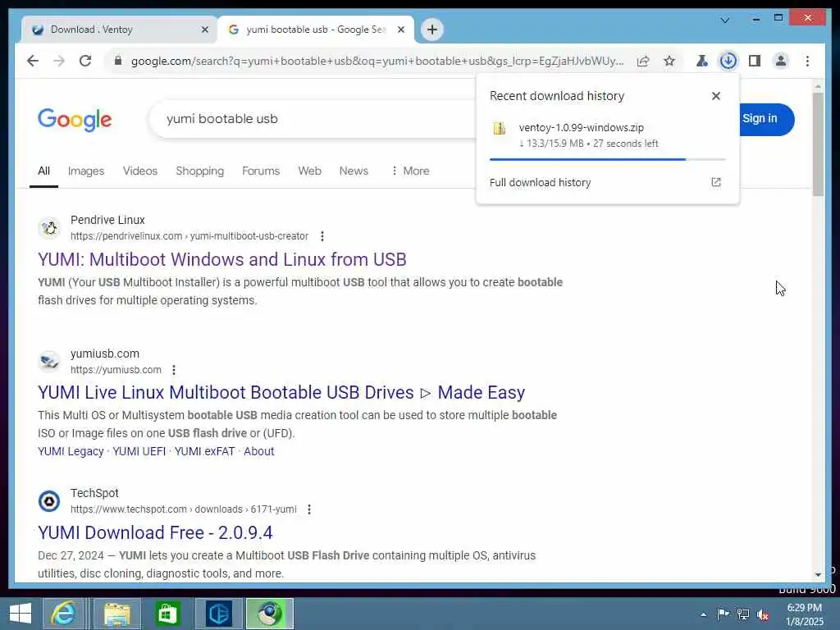Open Action Center flag icon
This screenshot has width=840, height=630.
[x=723, y=614]
